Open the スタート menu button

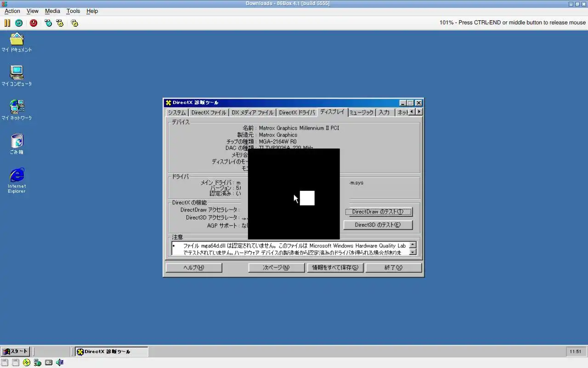click(x=16, y=351)
